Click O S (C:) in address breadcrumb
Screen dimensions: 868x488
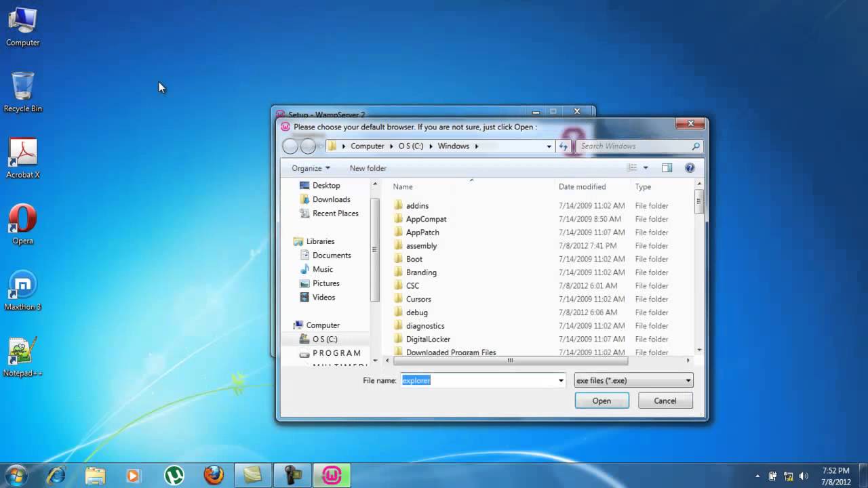click(411, 146)
